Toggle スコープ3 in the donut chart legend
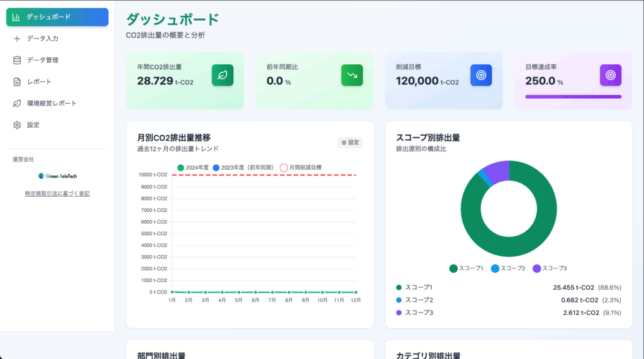Image resolution: width=644 pixels, height=359 pixels. pos(549,268)
